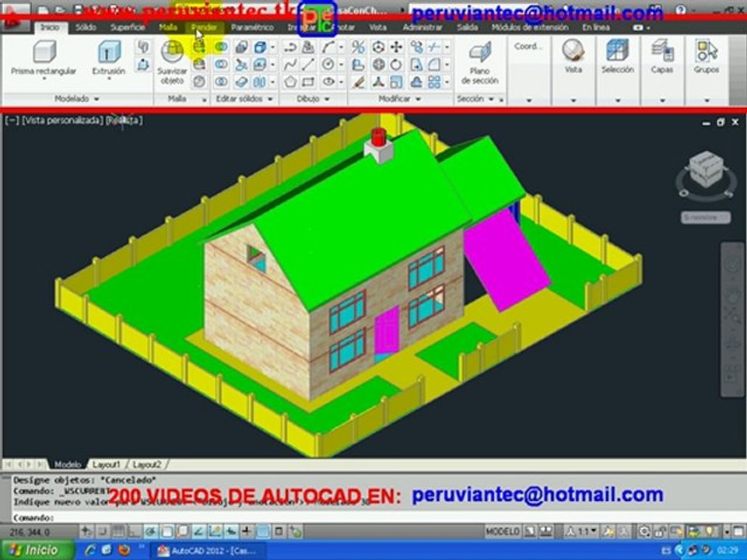Toggle Ortho mode in the status bar
The height and width of the screenshot is (560, 747).
pyautogui.click(x=135, y=531)
